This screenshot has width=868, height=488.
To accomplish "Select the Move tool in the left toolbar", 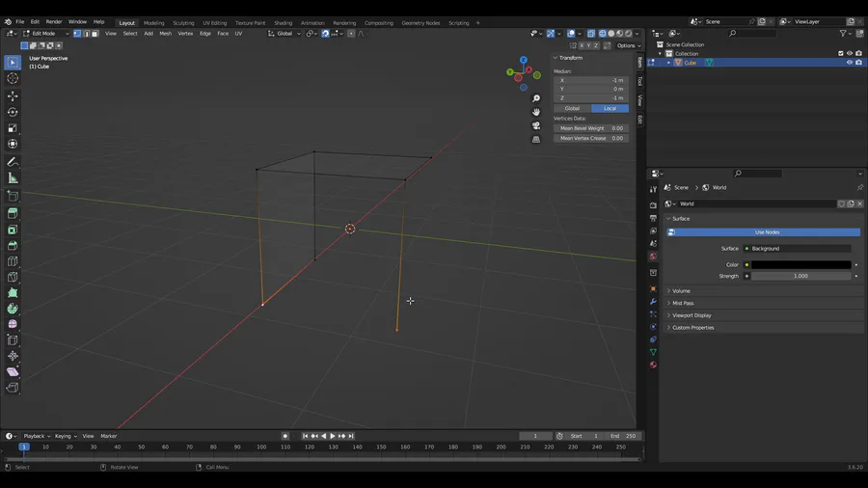I will (x=13, y=96).
